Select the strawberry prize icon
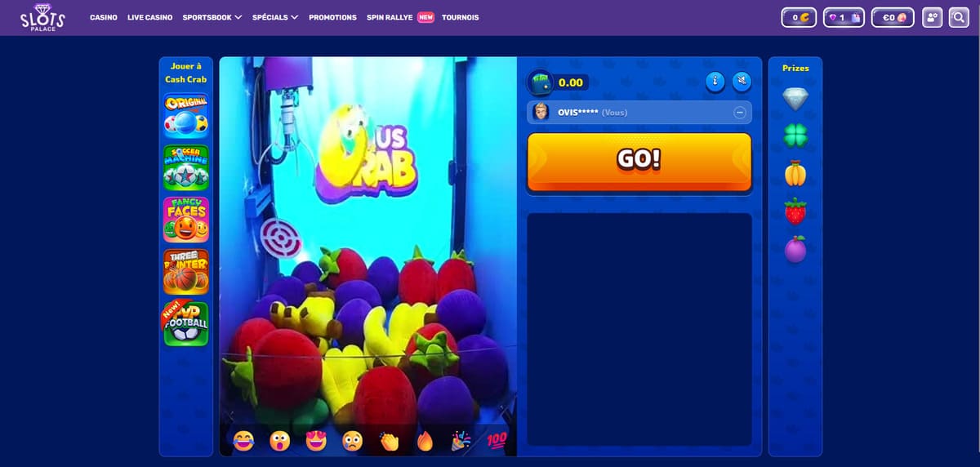Viewport: 980px width, 467px height. click(x=795, y=211)
